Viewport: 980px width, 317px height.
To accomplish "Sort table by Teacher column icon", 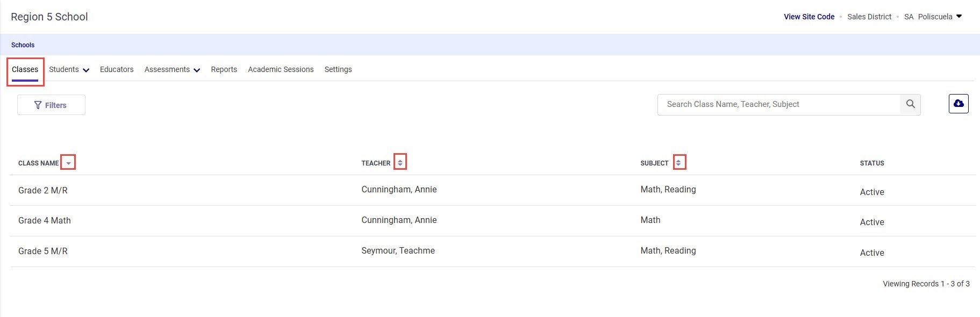I will [x=400, y=162].
